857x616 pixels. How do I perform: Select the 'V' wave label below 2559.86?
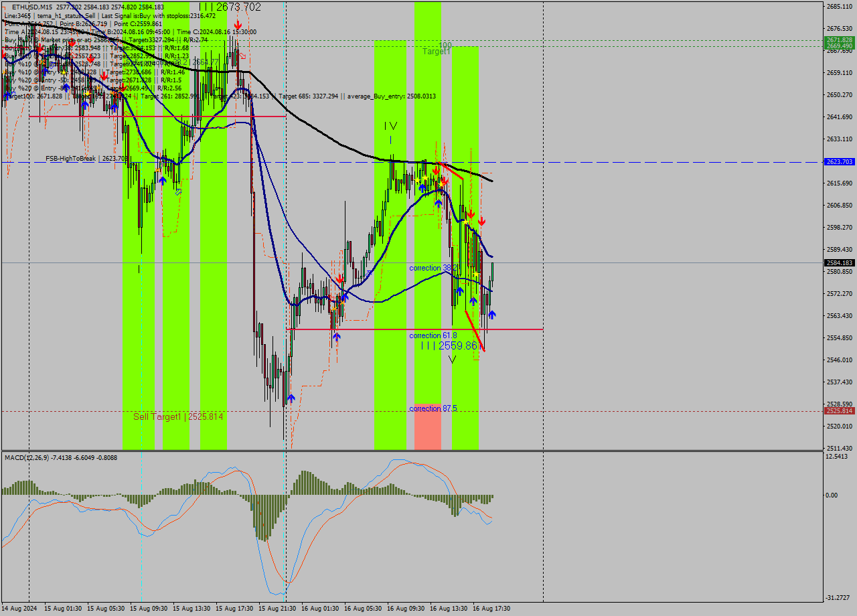(x=452, y=360)
